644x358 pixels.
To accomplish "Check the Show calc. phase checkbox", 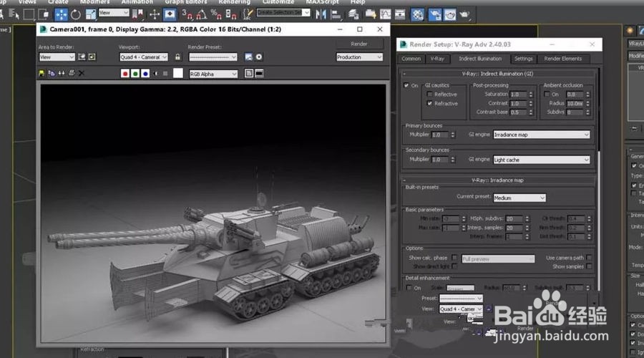I will click(454, 258).
